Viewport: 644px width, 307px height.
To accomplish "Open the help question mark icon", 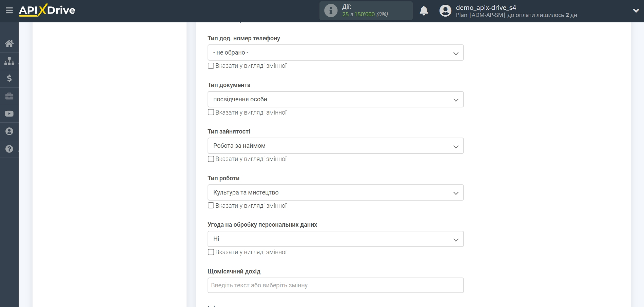I will 9,149.
